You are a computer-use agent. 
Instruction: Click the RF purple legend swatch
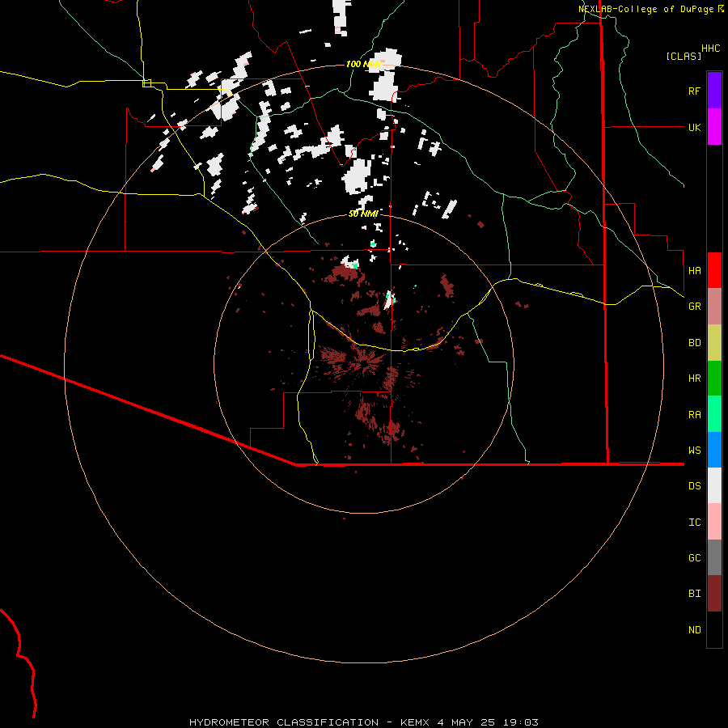pos(714,91)
